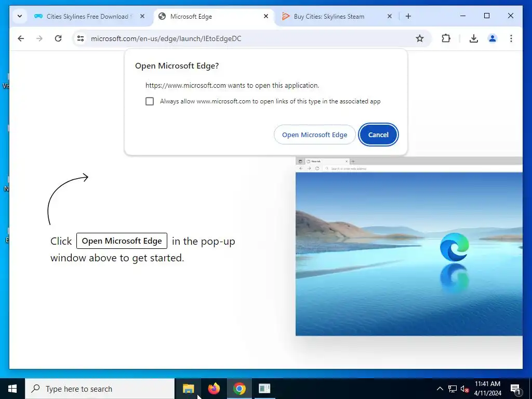
Task: Click the muted volume tray icon
Action: 465,389
